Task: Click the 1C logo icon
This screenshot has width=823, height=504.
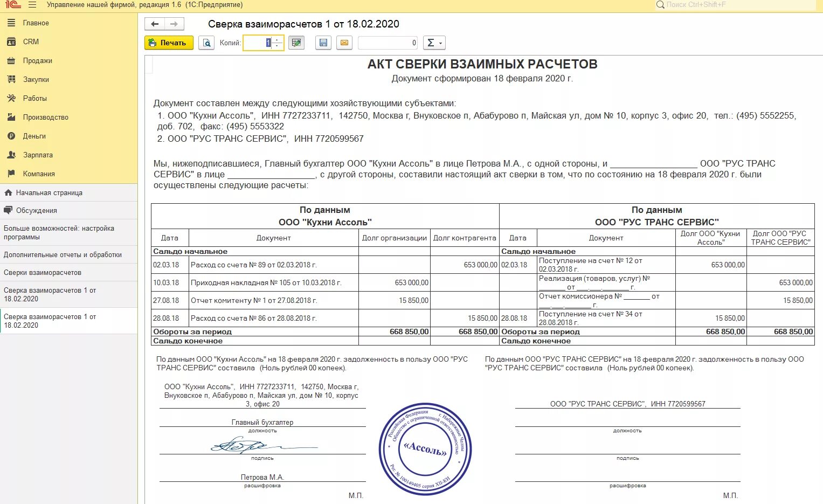Action: point(12,5)
